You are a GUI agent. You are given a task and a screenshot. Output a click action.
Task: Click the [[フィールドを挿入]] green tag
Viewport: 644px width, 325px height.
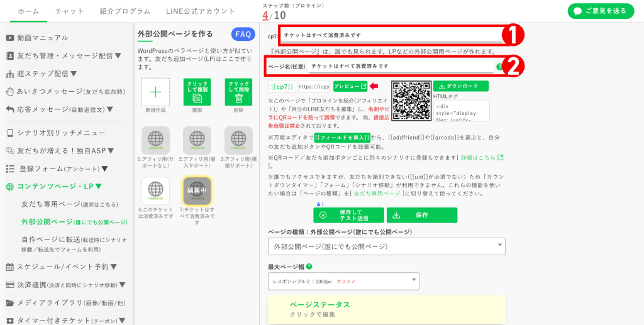pyautogui.click(x=343, y=138)
